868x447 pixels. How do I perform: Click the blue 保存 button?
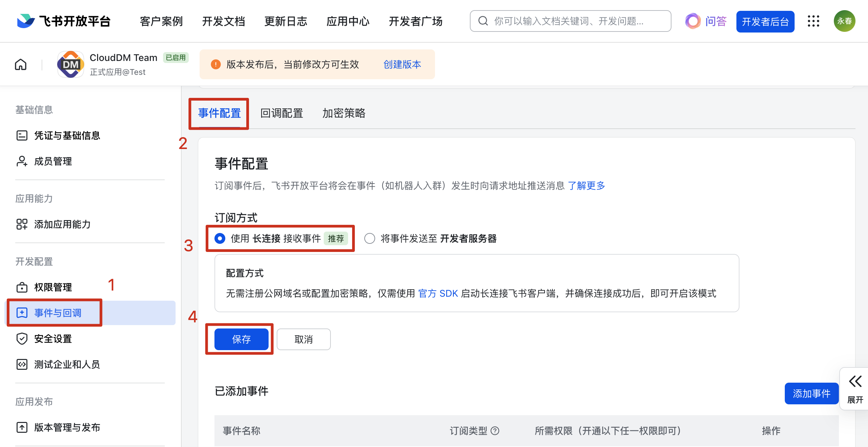point(241,339)
